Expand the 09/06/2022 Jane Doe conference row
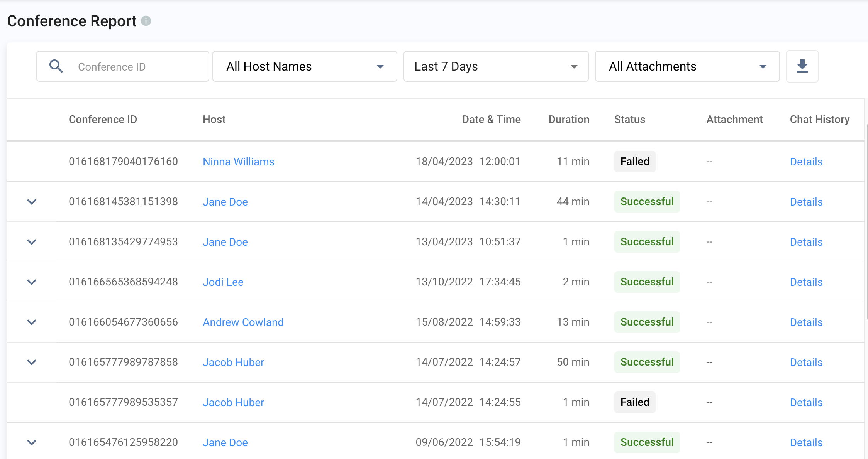 pyautogui.click(x=32, y=442)
